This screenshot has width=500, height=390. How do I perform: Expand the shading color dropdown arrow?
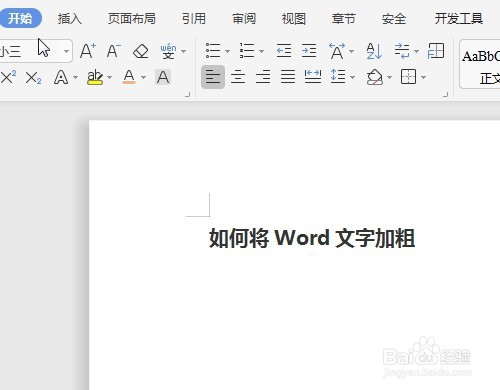390,77
